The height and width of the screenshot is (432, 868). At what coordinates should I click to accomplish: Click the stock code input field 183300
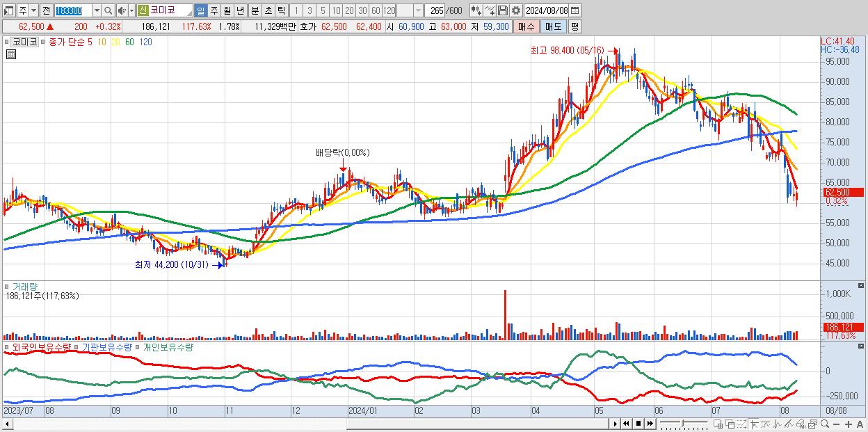(73, 10)
